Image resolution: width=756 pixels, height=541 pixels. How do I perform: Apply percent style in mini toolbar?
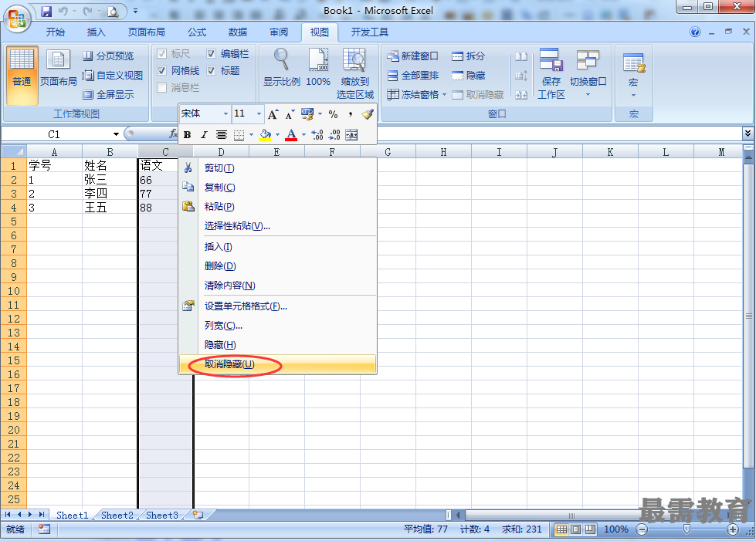(333, 114)
